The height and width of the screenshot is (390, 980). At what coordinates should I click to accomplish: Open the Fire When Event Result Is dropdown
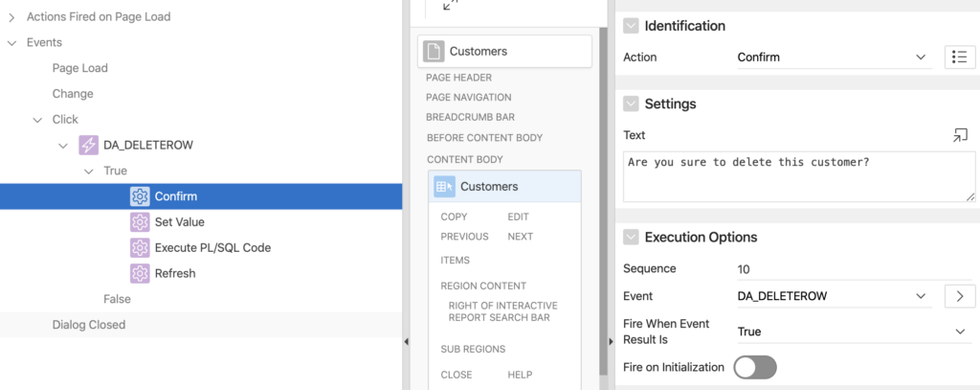[x=854, y=332]
